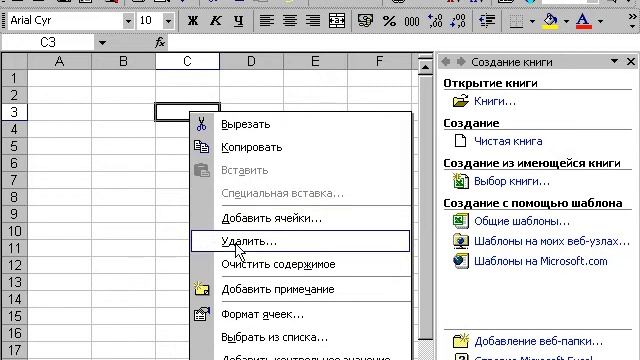The image size is (640, 360).
Task: Toggle bold formatting with the Ж button
Action: click(193, 20)
